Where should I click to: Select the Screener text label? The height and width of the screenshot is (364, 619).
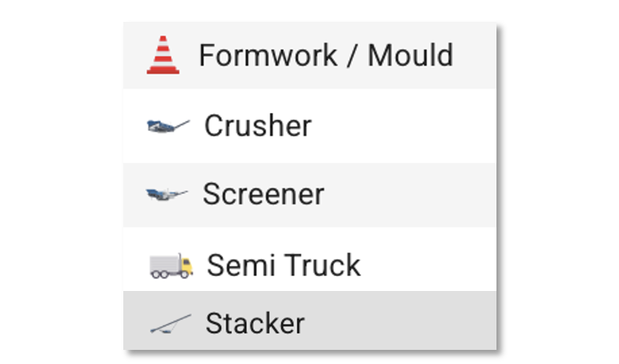[263, 194]
